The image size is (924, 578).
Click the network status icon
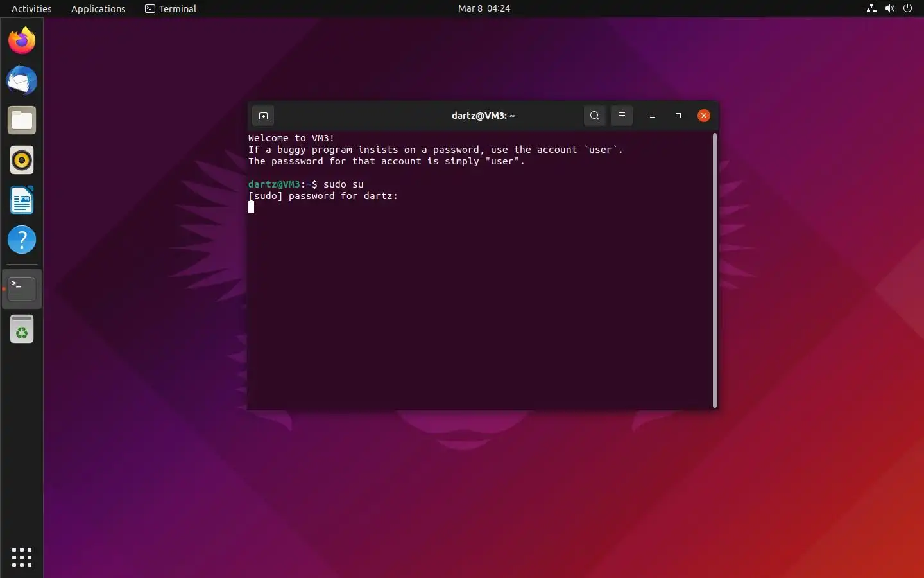click(871, 8)
